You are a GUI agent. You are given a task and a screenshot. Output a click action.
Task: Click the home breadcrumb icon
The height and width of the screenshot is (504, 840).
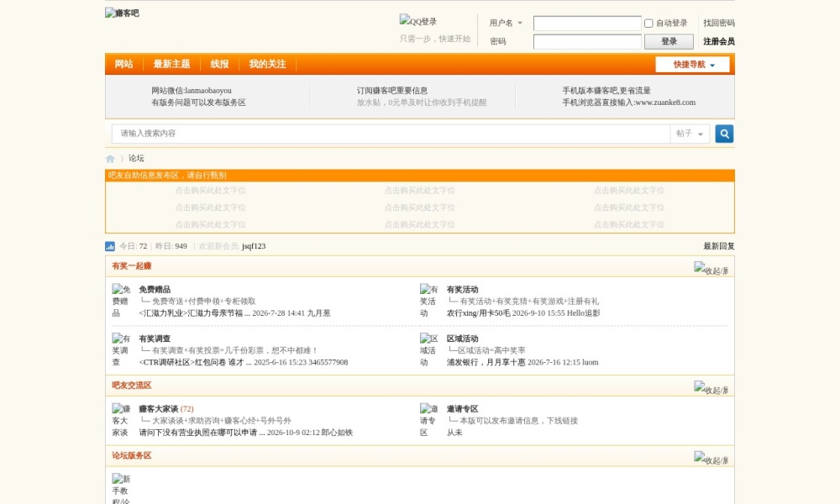[110, 159]
